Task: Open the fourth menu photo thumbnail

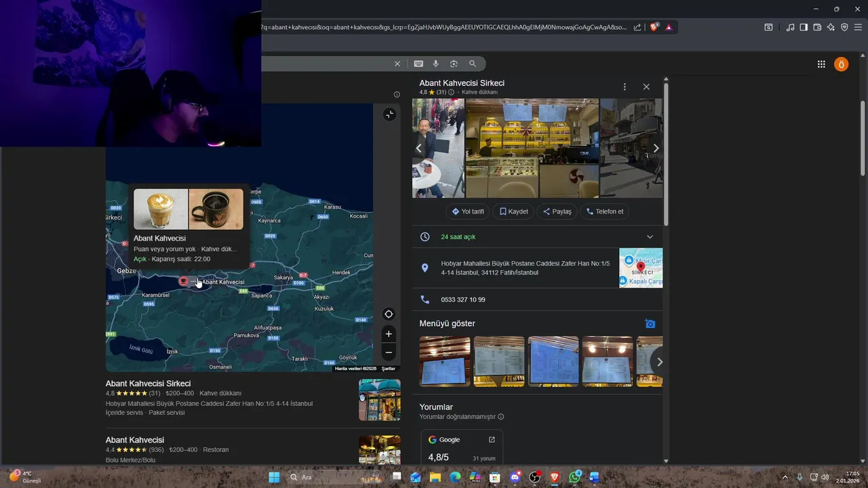Action: [608, 361]
